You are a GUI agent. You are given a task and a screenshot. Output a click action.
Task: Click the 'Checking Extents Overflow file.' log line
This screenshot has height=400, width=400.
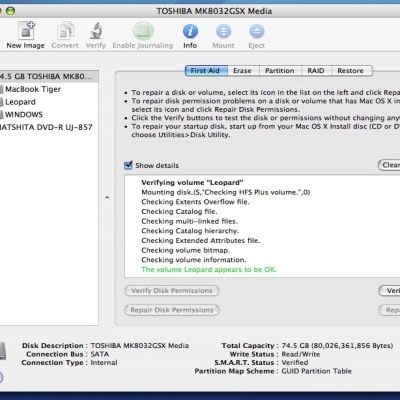click(195, 202)
